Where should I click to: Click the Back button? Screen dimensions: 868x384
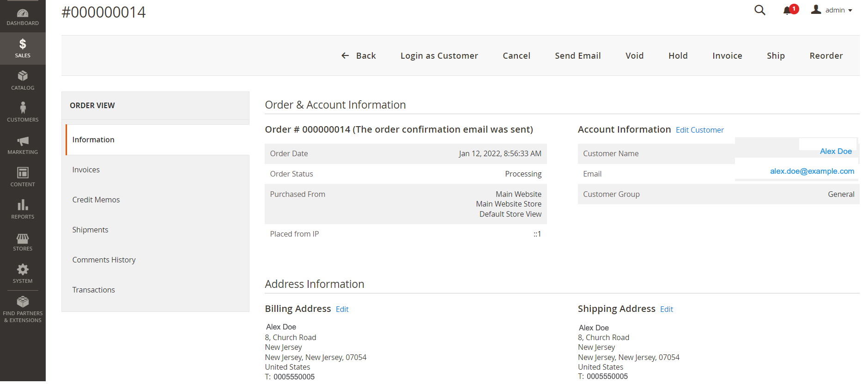tap(358, 55)
